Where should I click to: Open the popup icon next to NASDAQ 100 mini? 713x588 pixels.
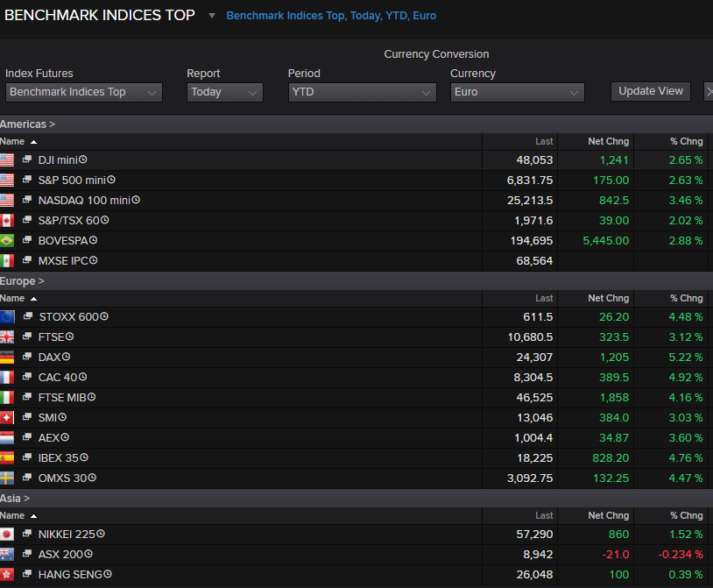(x=27, y=199)
